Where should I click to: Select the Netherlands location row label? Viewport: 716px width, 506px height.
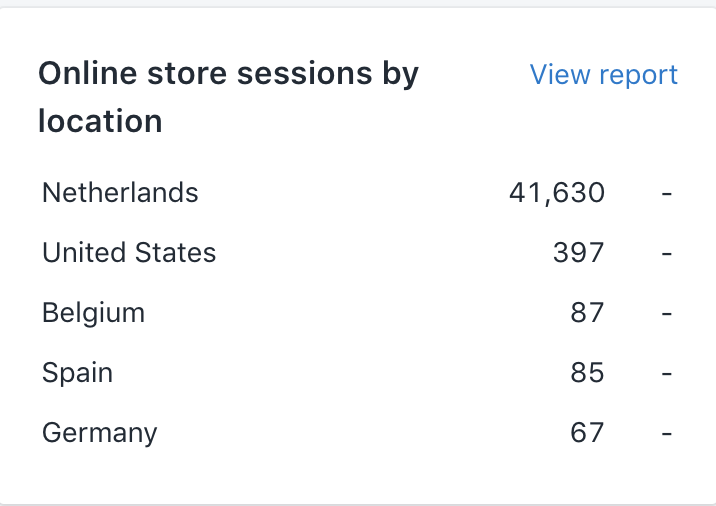pyautogui.click(x=120, y=192)
